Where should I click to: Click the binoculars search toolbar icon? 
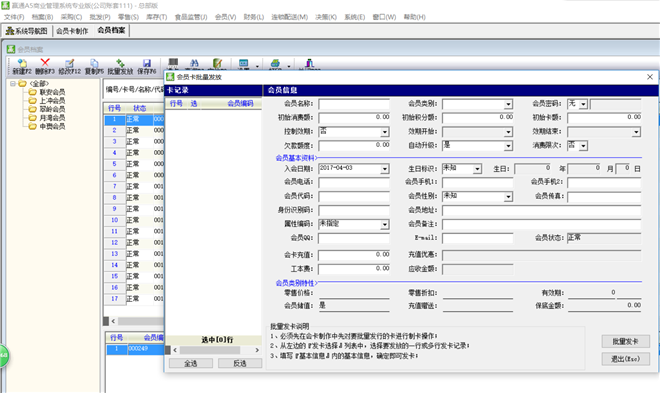point(194,63)
